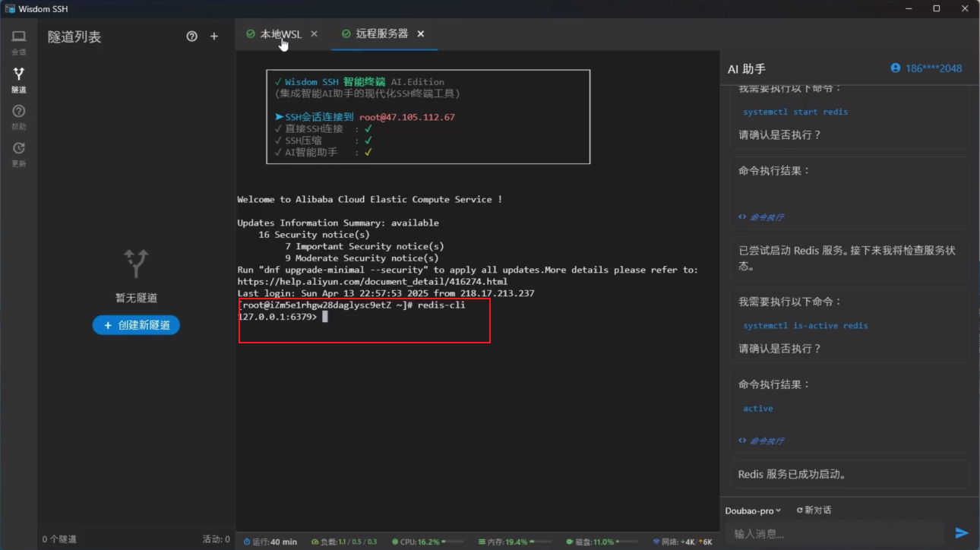The width and height of the screenshot is (980, 550).
Task: Close the 本地WSL tab
Action: coord(315,34)
